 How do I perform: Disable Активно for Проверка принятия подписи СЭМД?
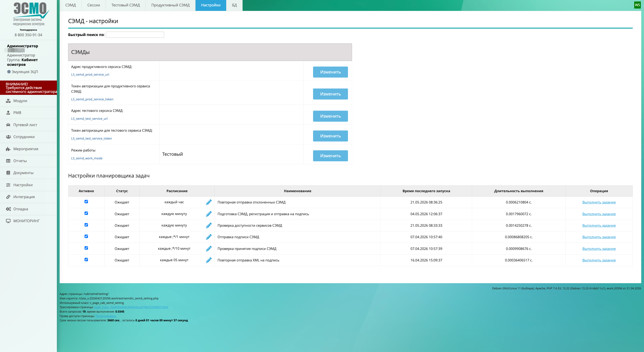coord(86,248)
